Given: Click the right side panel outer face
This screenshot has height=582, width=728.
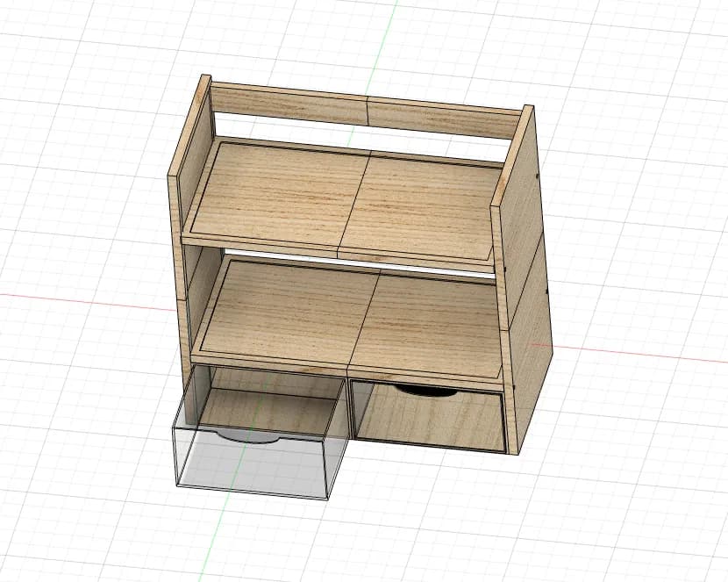Looking at the screenshot, I should coord(527,278).
